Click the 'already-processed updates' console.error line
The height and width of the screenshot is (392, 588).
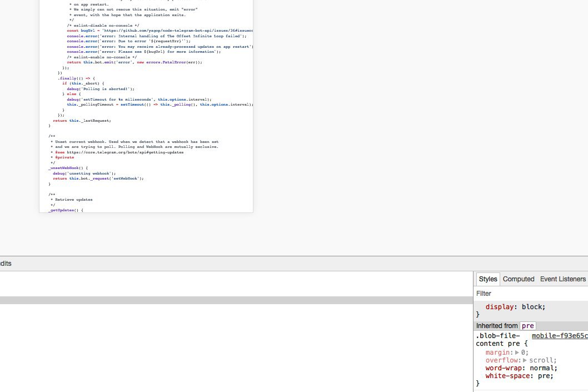160,47
